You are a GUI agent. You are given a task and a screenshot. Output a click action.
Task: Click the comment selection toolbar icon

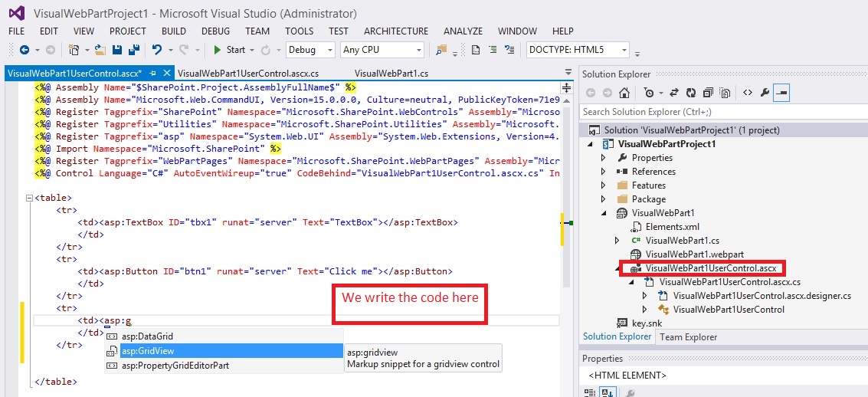pos(509,50)
